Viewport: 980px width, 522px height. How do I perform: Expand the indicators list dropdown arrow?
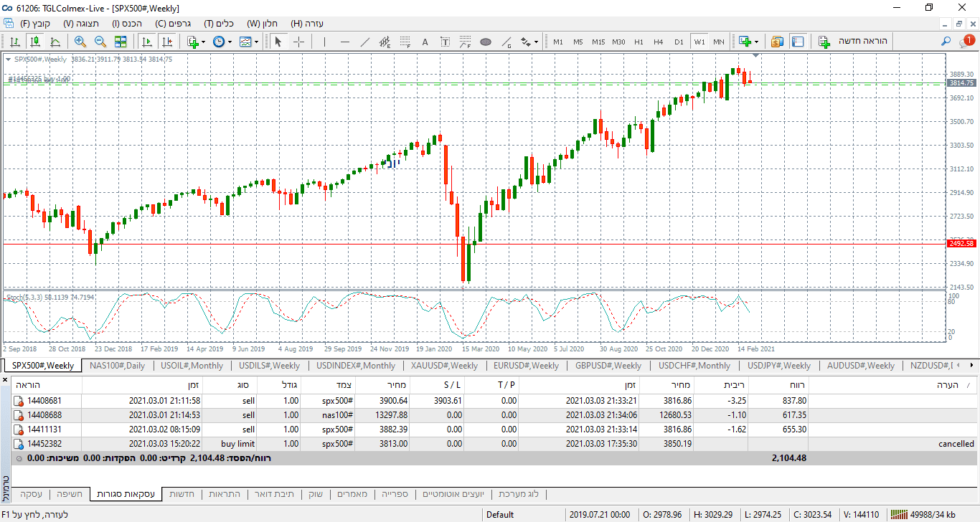point(204,42)
